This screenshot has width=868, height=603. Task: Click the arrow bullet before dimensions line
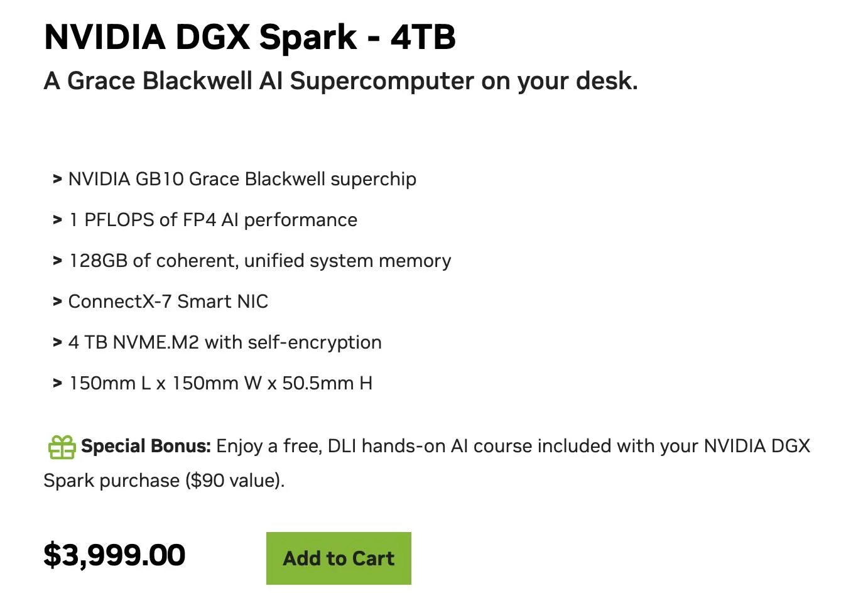[x=57, y=384]
